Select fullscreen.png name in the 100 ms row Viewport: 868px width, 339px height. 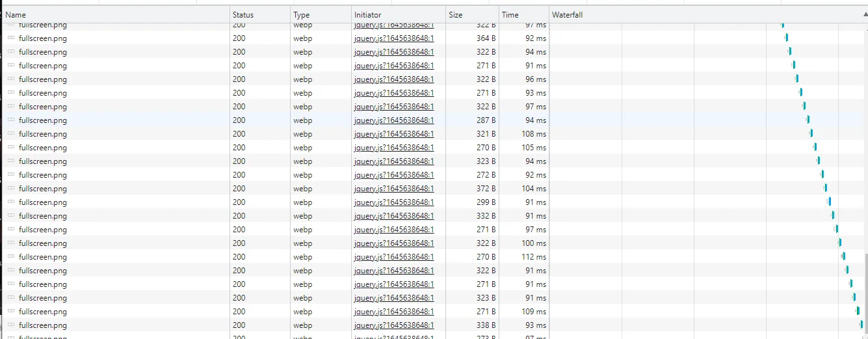pos(43,243)
